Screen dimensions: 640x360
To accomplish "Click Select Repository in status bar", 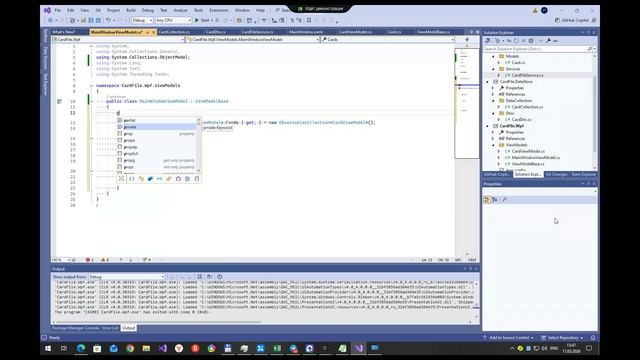I will [x=562, y=338].
